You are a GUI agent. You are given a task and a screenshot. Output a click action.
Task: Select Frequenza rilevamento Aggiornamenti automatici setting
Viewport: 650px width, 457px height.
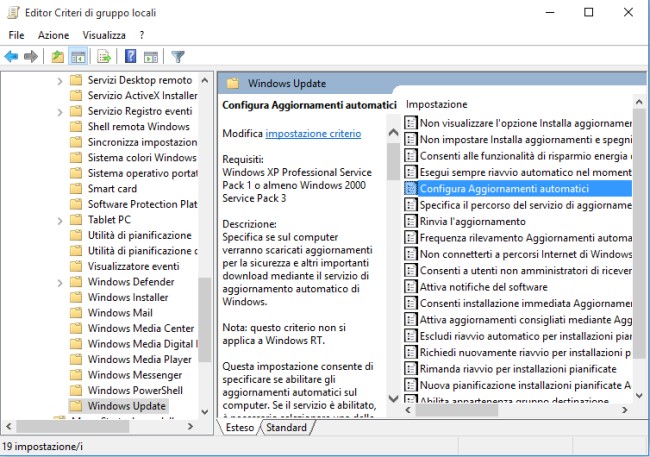click(526, 238)
